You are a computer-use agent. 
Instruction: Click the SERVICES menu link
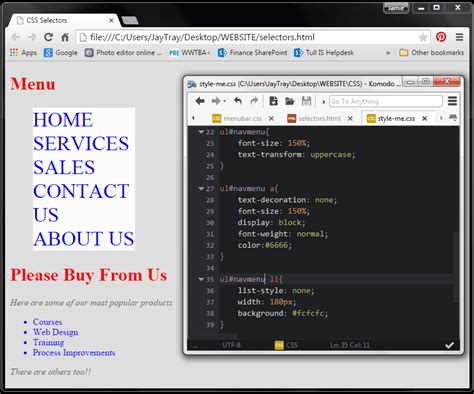[x=81, y=144]
